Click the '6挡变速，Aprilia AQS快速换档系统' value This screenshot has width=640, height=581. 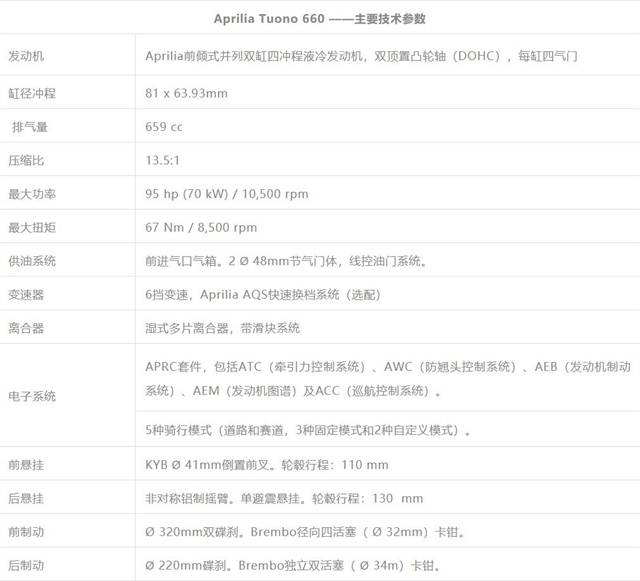tap(263, 294)
